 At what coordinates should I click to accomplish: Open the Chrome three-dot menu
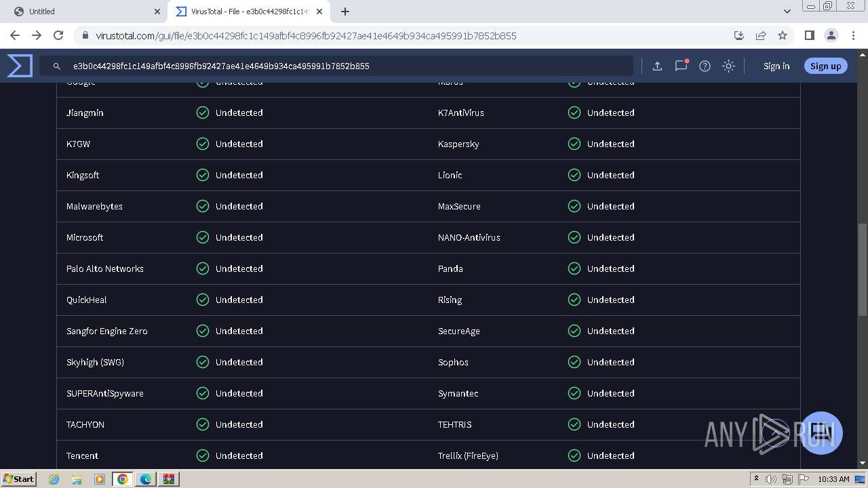tap(852, 35)
